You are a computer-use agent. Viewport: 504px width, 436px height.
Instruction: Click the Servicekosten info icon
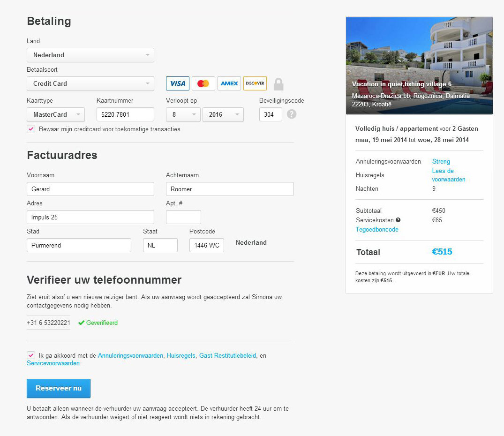click(398, 220)
